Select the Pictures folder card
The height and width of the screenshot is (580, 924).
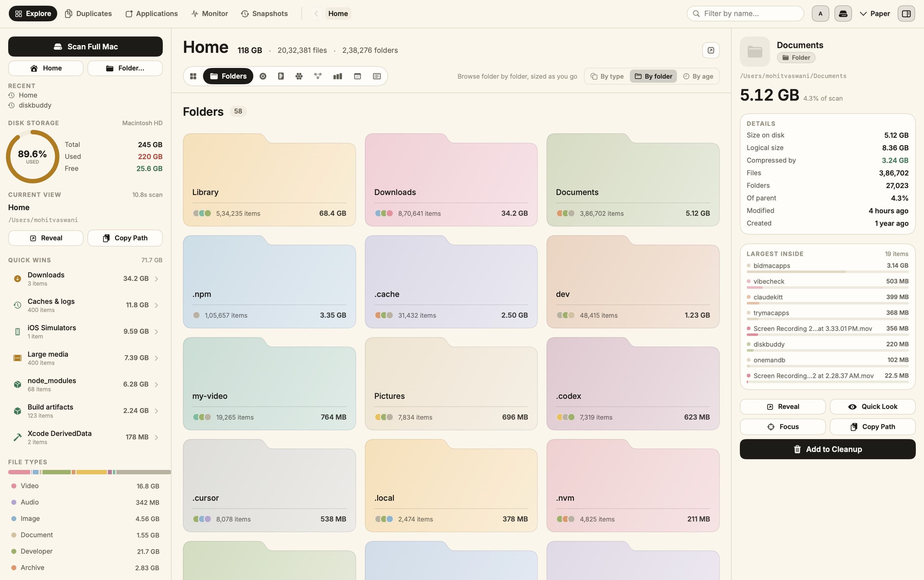pyautogui.click(x=451, y=384)
